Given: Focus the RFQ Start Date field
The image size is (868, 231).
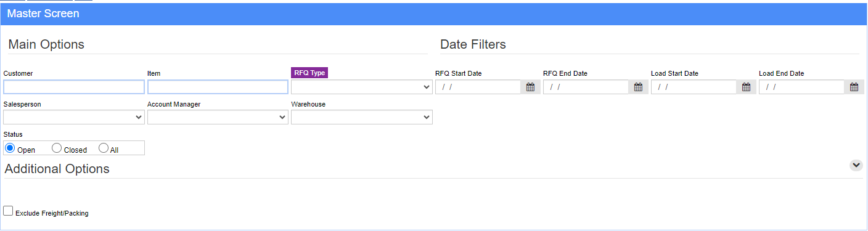Looking at the screenshot, I should click(x=478, y=87).
